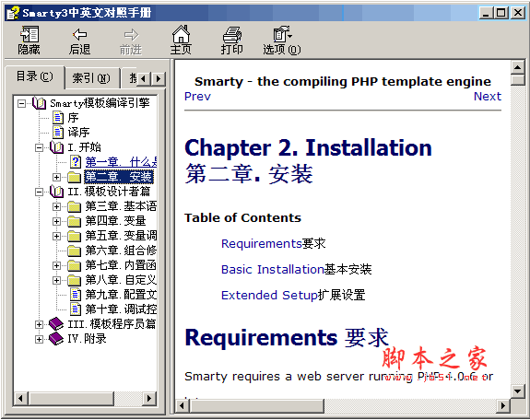Go back with the 后退 arrow
Screen dimensions: 530x420
tap(80, 34)
